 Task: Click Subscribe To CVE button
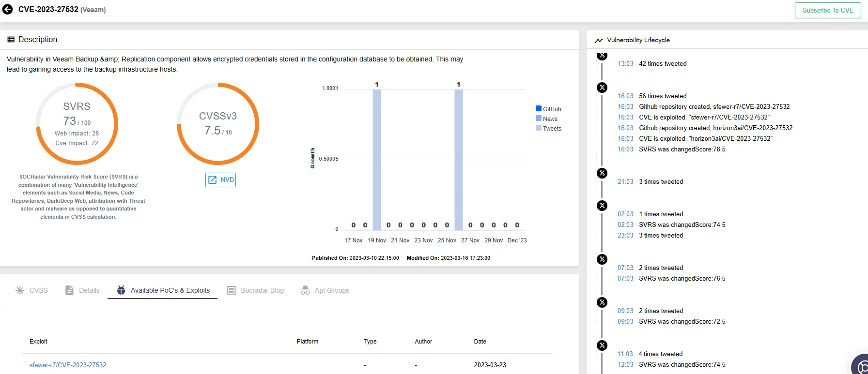(x=828, y=10)
